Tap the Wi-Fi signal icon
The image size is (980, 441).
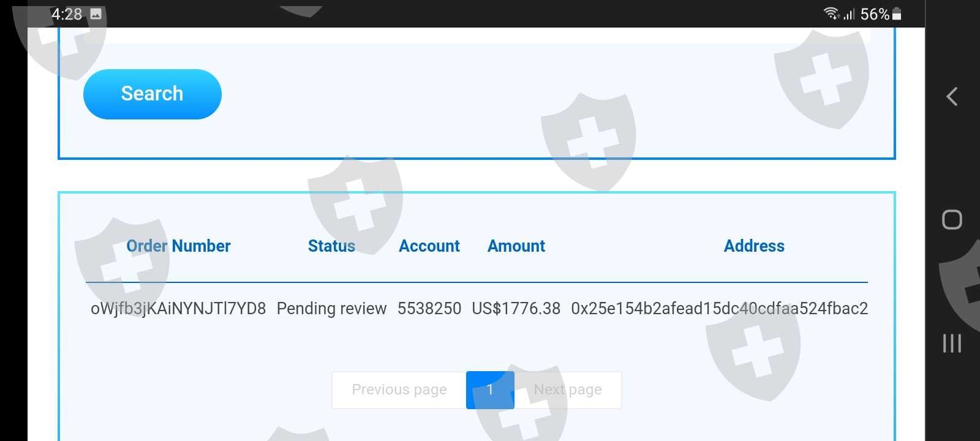click(x=831, y=13)
